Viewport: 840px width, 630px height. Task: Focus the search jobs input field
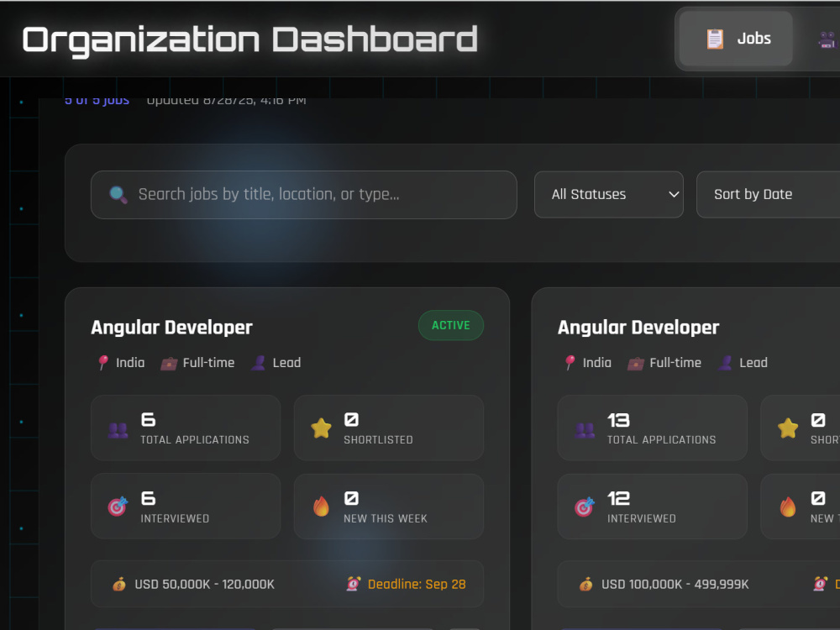tap(304, 195)
